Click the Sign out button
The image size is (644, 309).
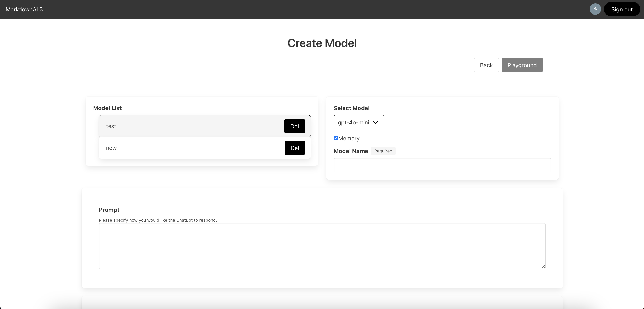point(621,9)
